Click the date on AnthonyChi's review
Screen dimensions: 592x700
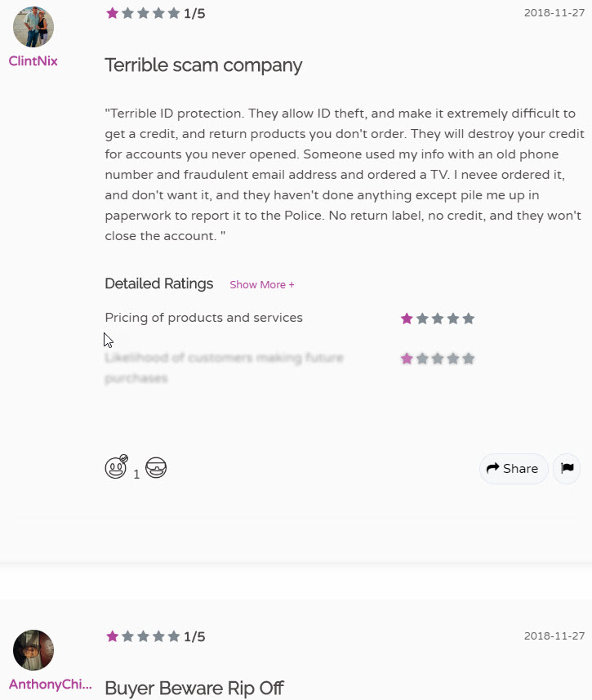[554, 636]
